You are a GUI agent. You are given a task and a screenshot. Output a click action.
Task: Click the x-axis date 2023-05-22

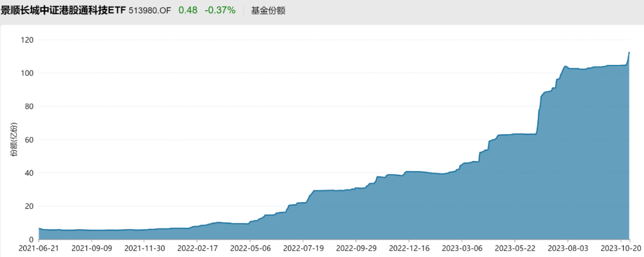pyautogui.click(x=515, y=249)
